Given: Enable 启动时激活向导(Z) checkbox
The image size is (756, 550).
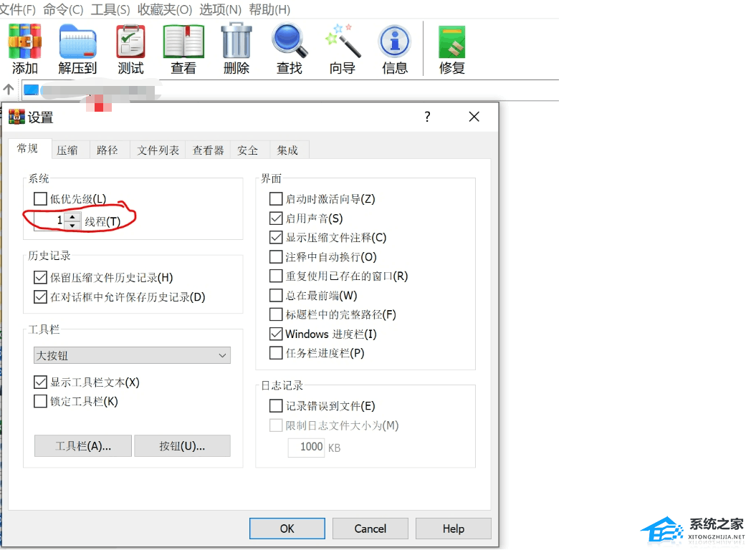Looking at the screenshot, I should [x=276, y=198].
